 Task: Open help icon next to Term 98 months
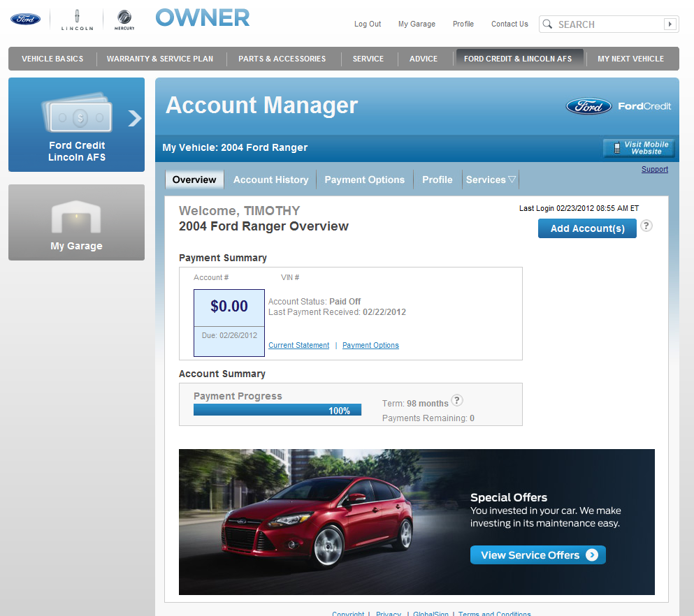click(x=457, y=401)
